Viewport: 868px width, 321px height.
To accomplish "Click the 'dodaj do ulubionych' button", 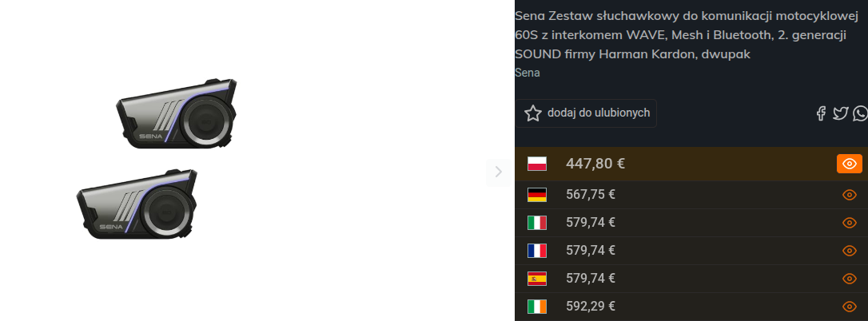I will (x=586, y=113).
